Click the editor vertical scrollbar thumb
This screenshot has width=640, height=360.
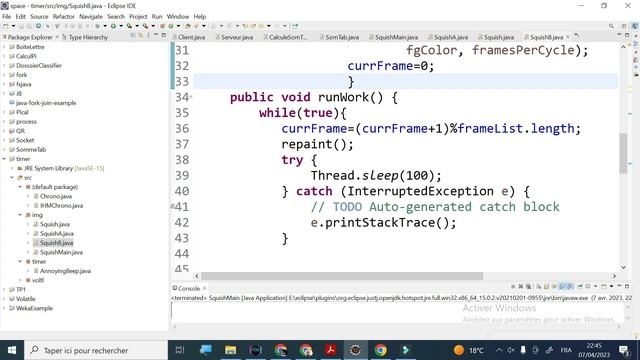(x=623, y=153)
